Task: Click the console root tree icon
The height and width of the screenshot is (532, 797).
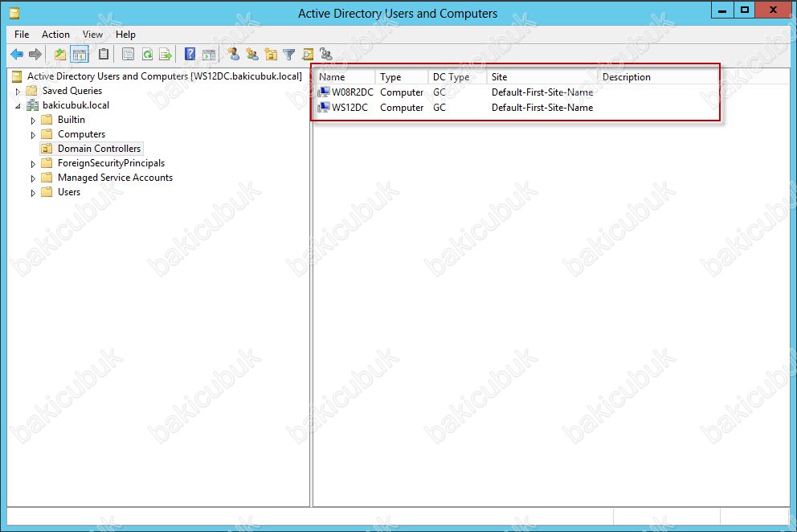Action: click(17, 76)
